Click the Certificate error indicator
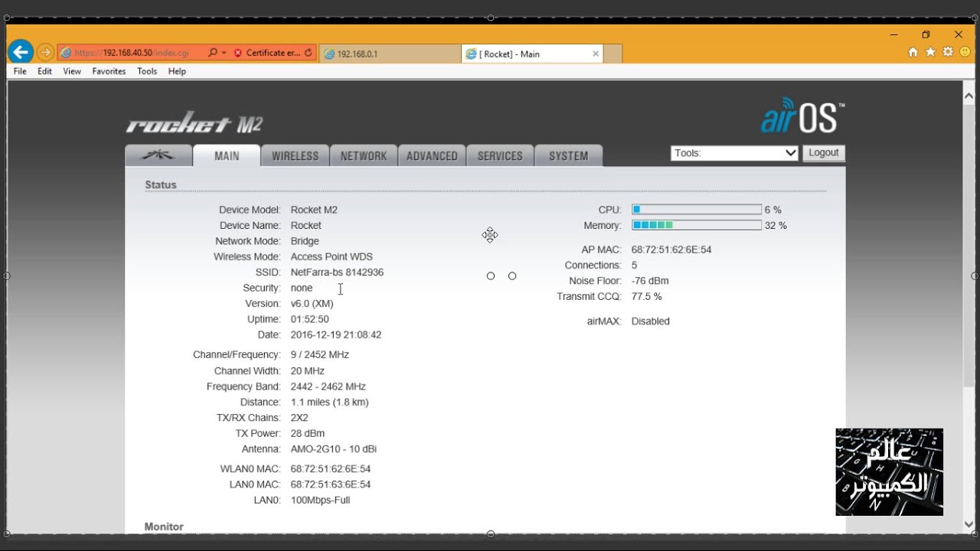The image size is (980, 551). [x=266, y=53]
